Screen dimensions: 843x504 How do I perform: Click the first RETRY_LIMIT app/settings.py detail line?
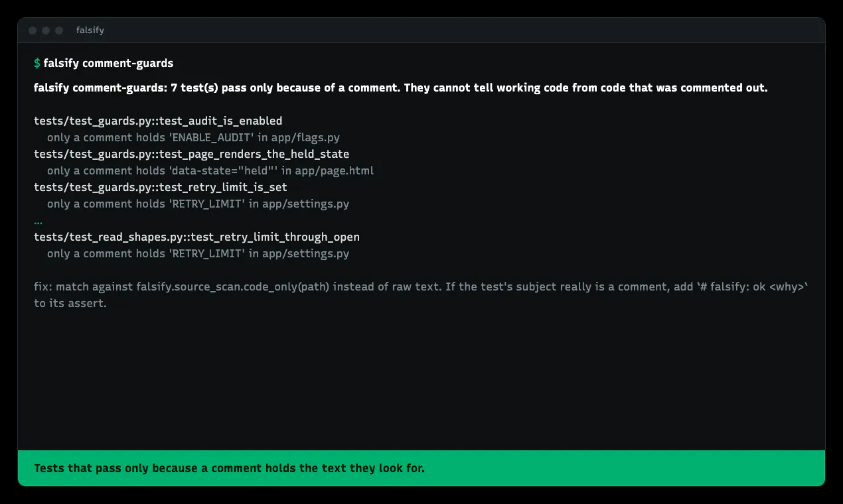[198, 204]
